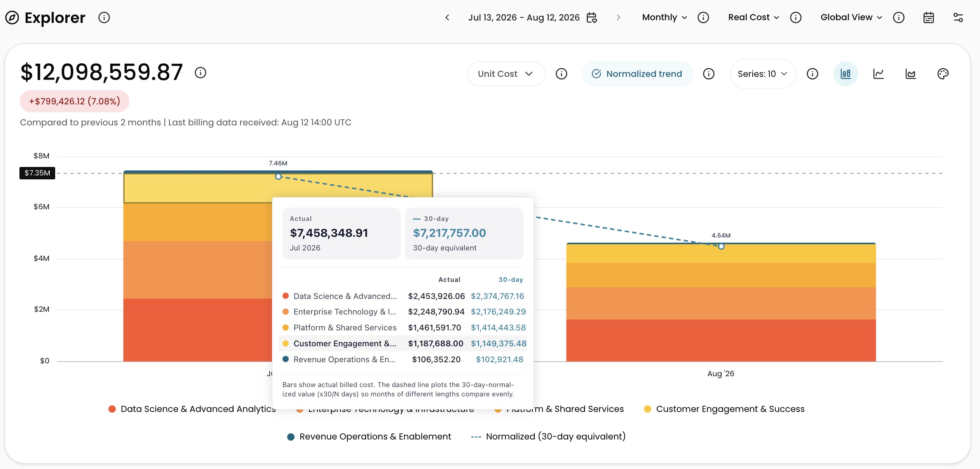Open date range calendar picker icon
Screen dimensions: 980x469
click(592, 17)
